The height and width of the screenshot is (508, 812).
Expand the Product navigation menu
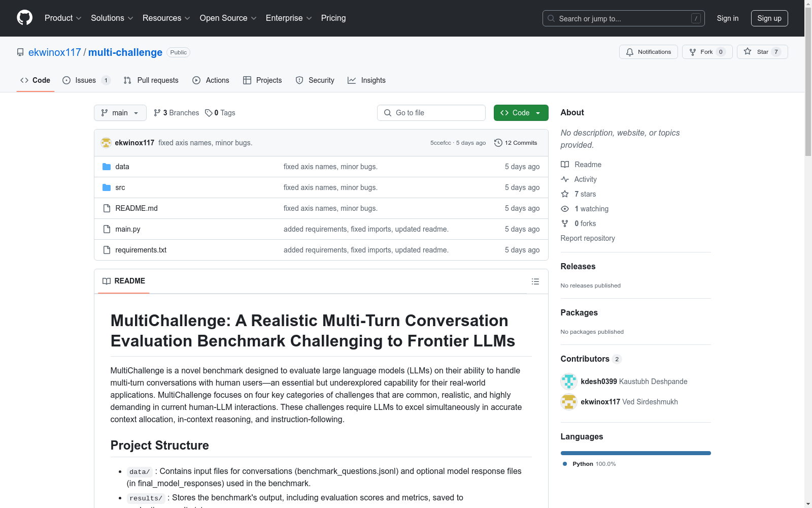tap(62, 18)
